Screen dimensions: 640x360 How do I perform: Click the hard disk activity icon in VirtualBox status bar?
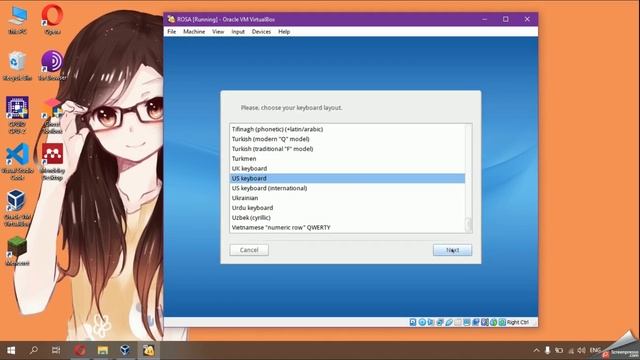tap(413, 322)
